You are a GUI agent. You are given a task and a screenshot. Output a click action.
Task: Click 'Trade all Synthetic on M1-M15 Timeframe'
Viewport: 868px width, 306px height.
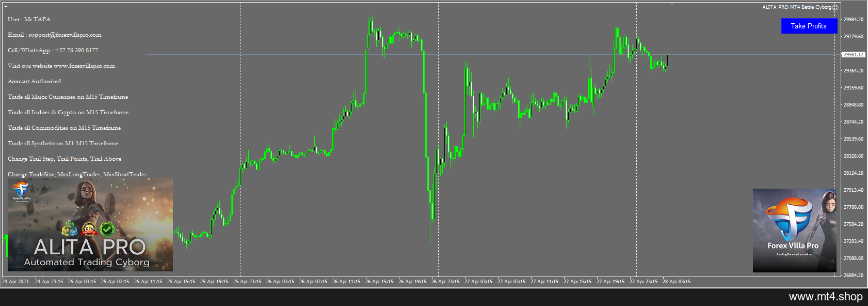pos(63,143)
